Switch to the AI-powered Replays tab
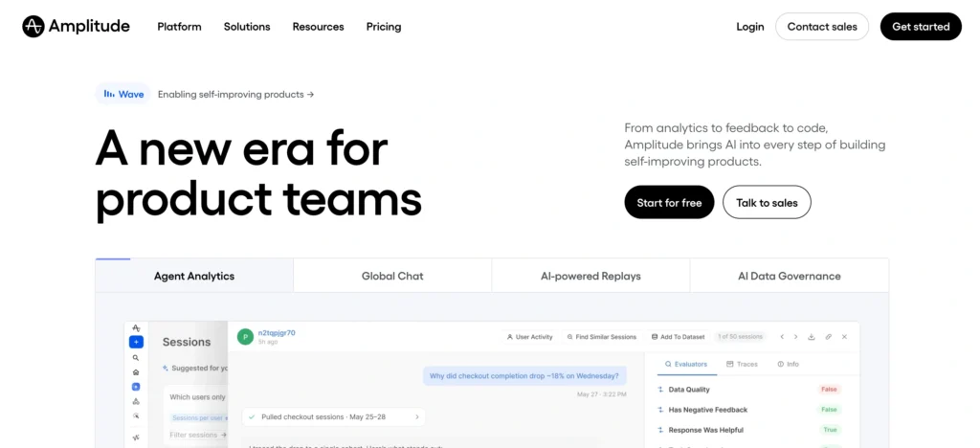 pos(590,276)
